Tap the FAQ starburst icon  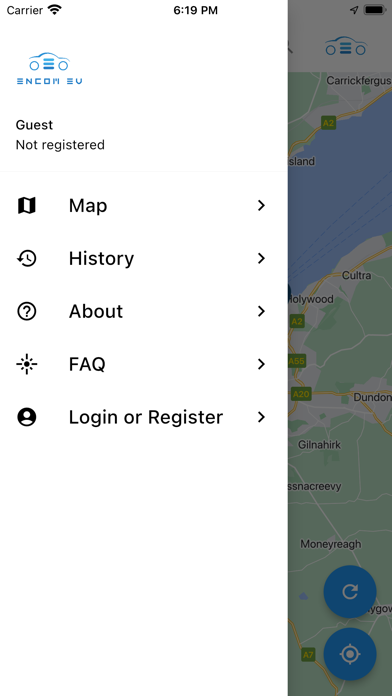[27, 364]
